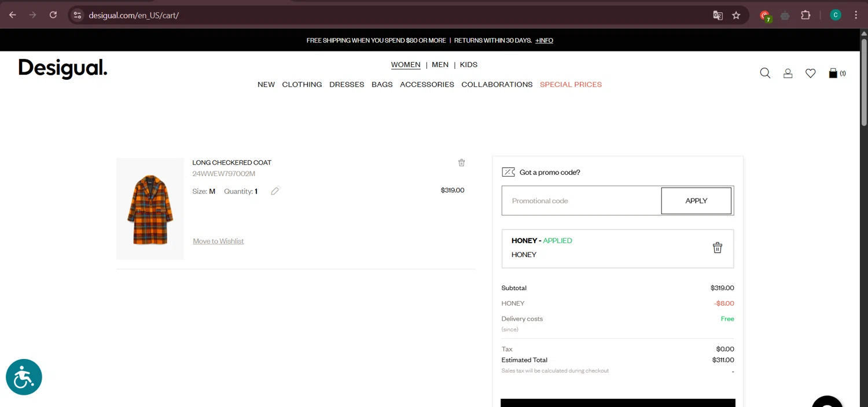Open the COLLABORATIONS menu

[x=497, y=85]
